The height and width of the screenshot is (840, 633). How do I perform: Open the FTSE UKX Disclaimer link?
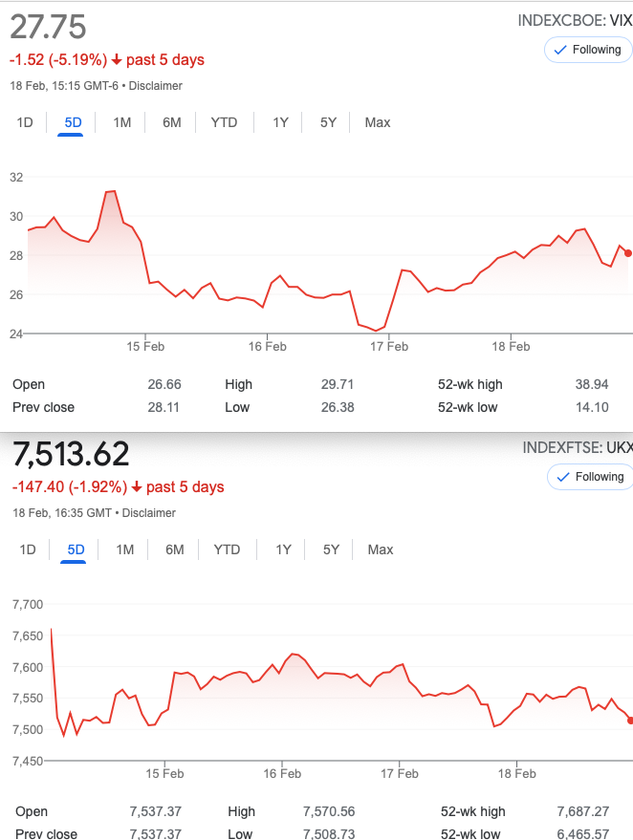coord(148,512)
